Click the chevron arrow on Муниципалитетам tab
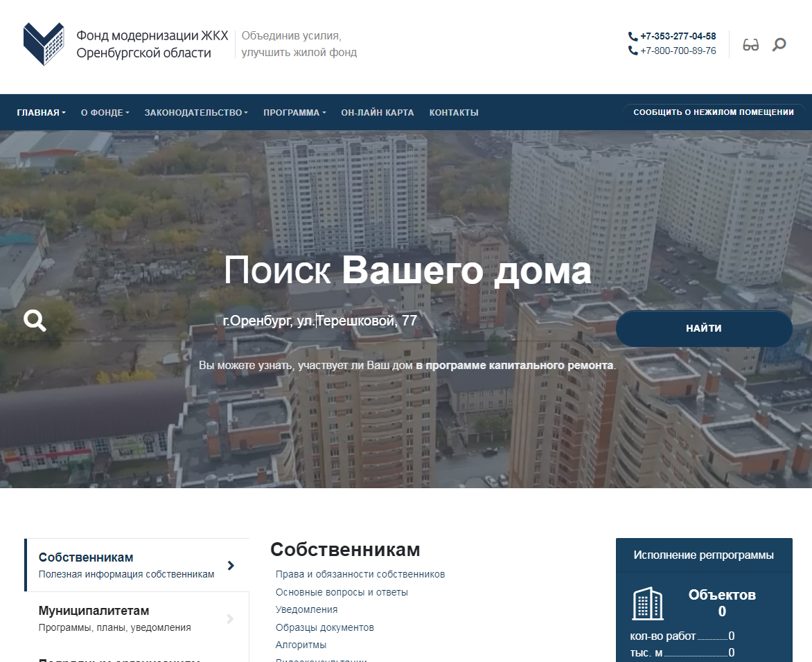This screenshot has width=812, height=662. (x=231, y=619)
